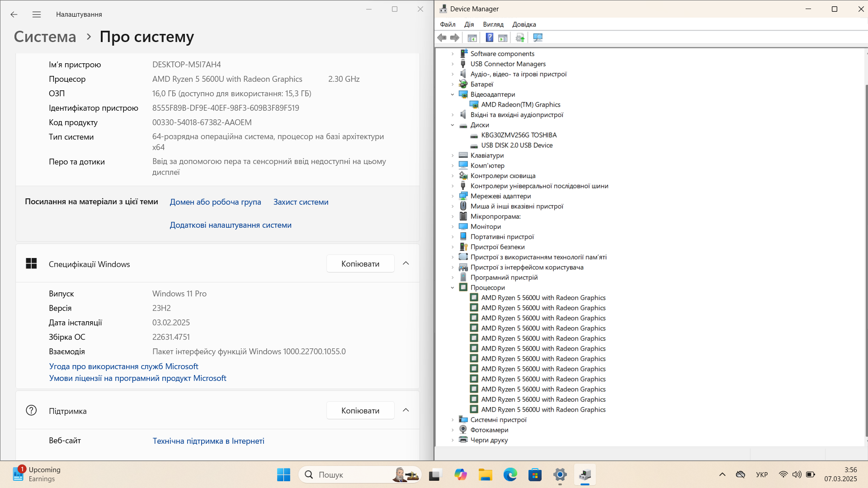Screen dimensions: 868x488
Task: Open the Settings hamburger navigation menu
Action: [x=37, y=14]
